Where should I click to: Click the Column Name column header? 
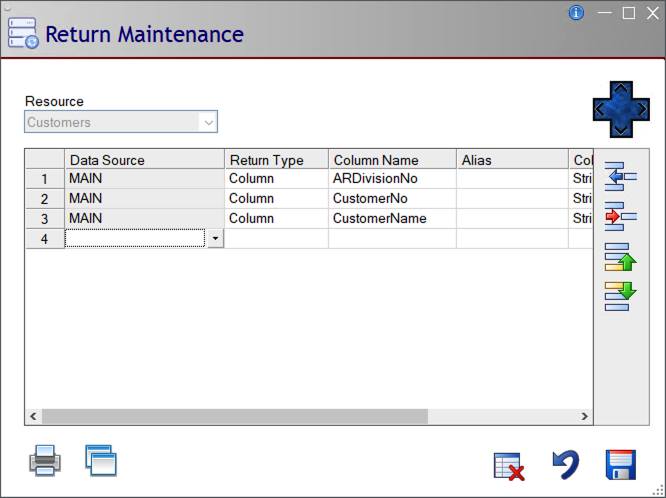(x=392, y=160)
